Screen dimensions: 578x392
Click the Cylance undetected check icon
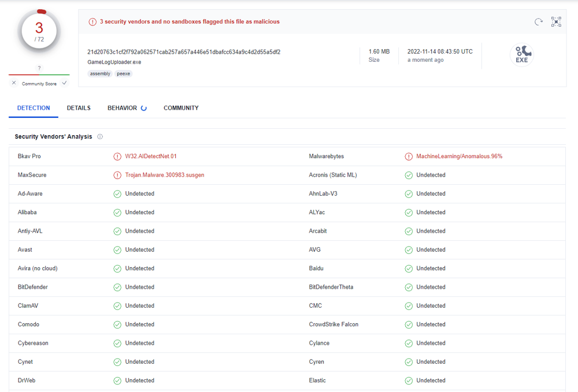[409, 344]
